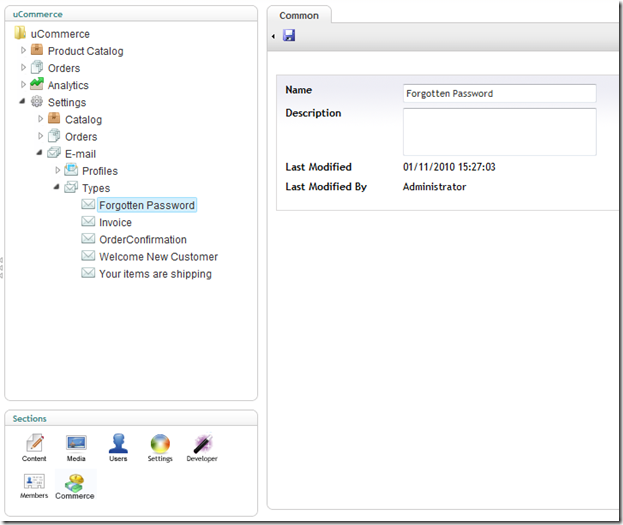Screen dimensions: 623x525
Task: Click the top-level Orders documents icon
Action: pos(37,67)
